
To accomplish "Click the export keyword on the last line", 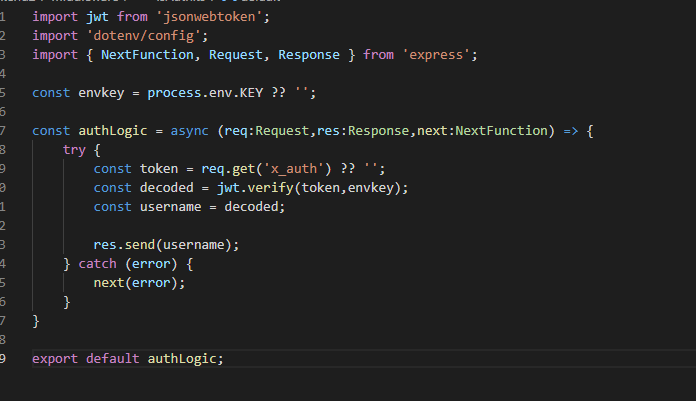I will click(55, 359).
